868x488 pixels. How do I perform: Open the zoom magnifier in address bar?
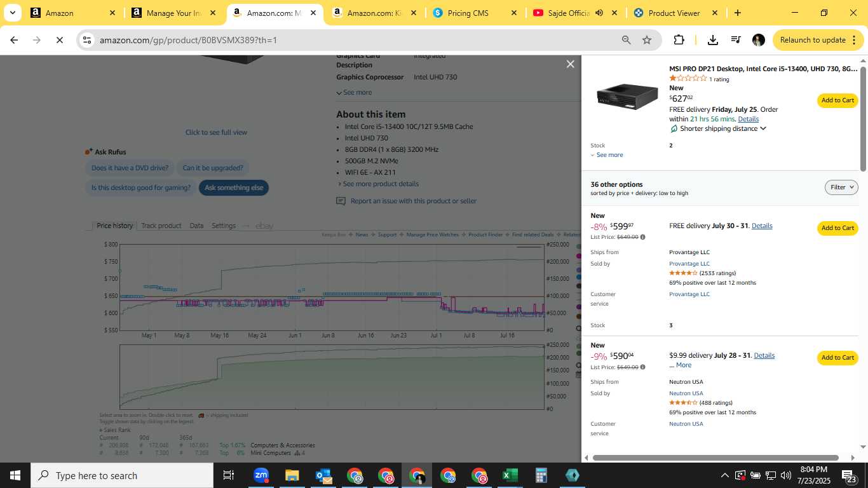pyautogui.click(x=627, y=40)
